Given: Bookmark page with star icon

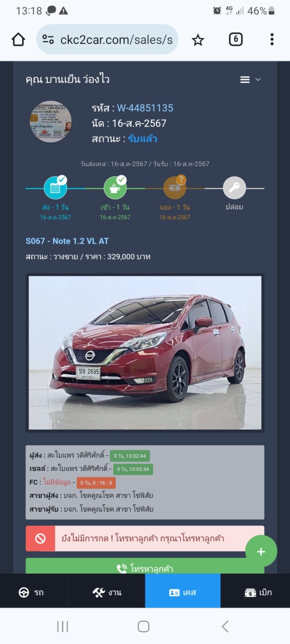Looking at the screenshot, I should [198, 40].
